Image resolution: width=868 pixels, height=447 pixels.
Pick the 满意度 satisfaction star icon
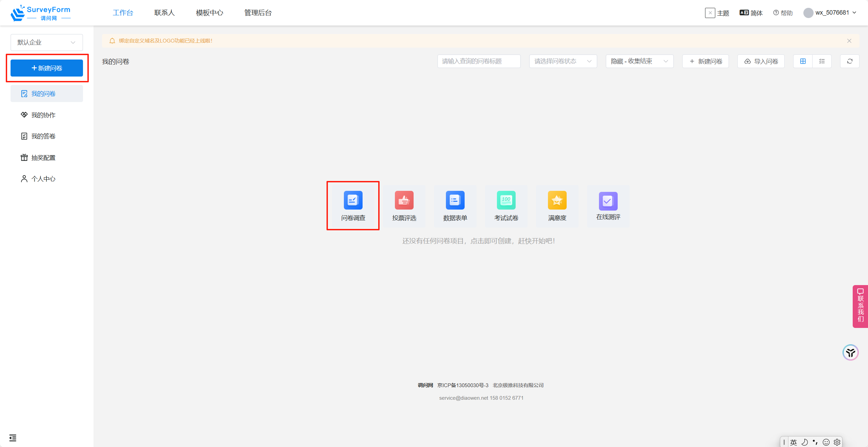[x=557, y=200]
